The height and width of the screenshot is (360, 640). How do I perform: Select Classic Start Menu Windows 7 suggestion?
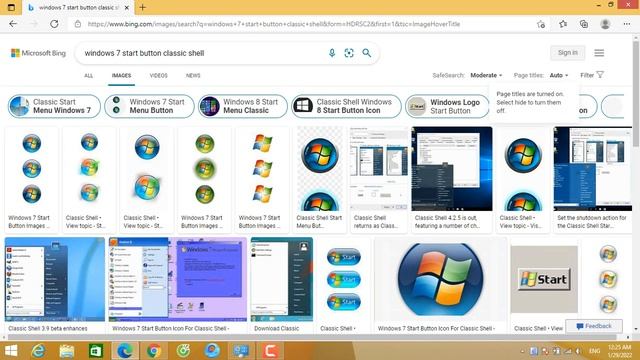click(x=54, y=106)
